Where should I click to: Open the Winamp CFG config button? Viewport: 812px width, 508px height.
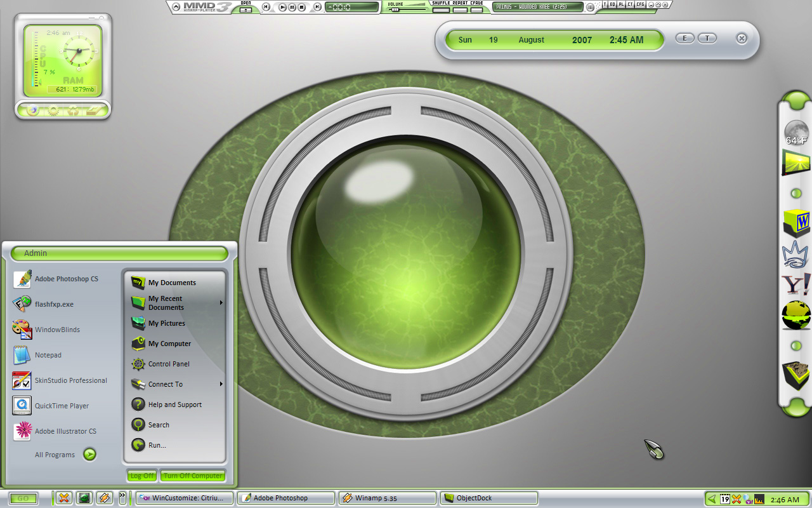pyautogui.click(x=640, y=4)
